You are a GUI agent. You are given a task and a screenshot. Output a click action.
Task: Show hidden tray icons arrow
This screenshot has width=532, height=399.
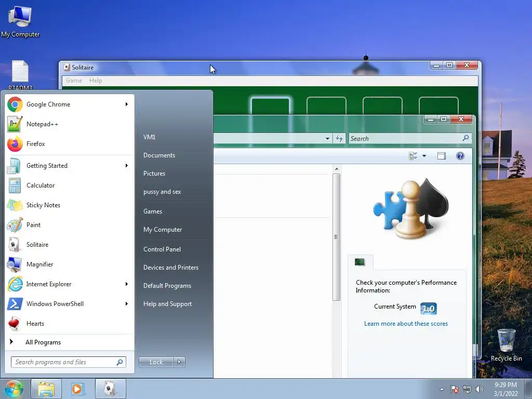pyautogui.click(x=442, y=389)
